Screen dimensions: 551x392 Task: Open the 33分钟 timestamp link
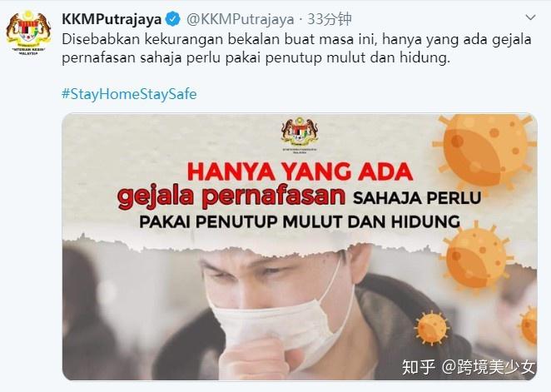[x=330, y=19]
